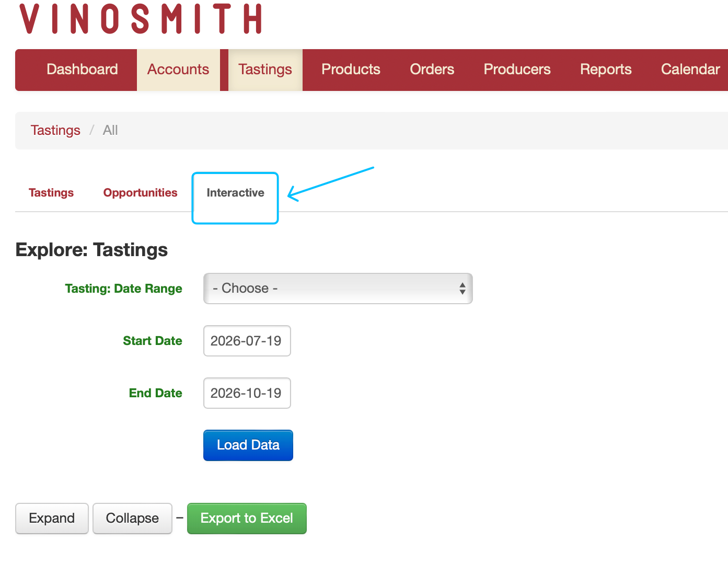Switch to the Opportunities tab
The image size is (728, 564).
coord(140,192)
